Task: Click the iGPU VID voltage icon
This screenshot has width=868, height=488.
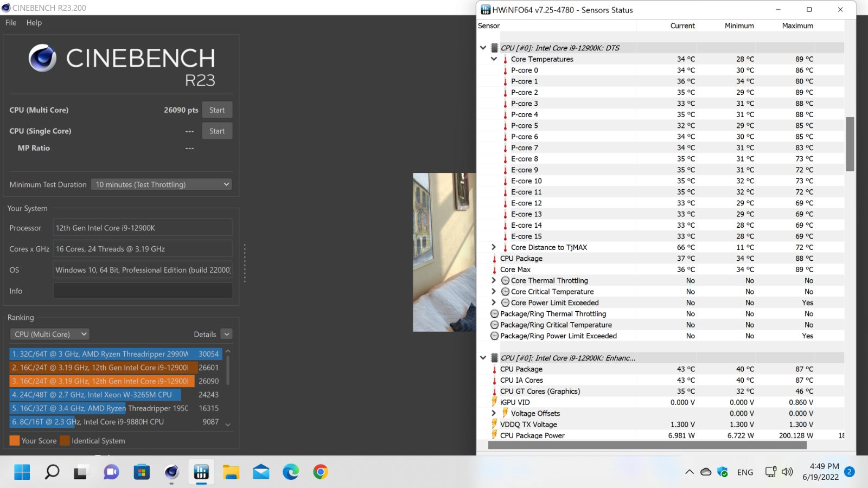Action: pyautogui.click(x=494, y=402)
